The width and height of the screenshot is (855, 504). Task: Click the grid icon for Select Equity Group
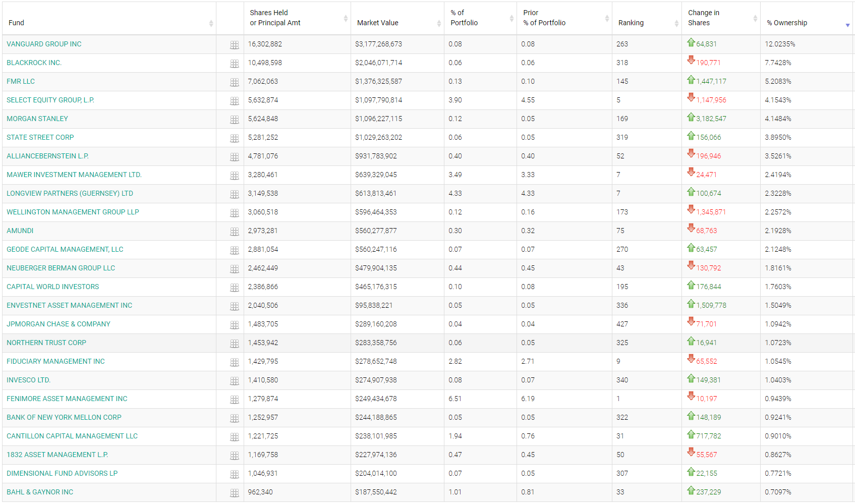235,101
